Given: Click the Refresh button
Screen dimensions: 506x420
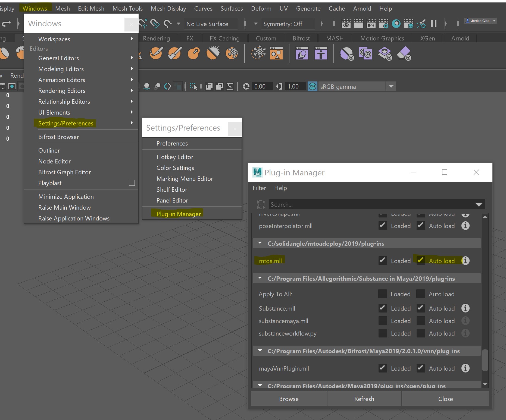Looking at the screenshot, I should point(364,399).
